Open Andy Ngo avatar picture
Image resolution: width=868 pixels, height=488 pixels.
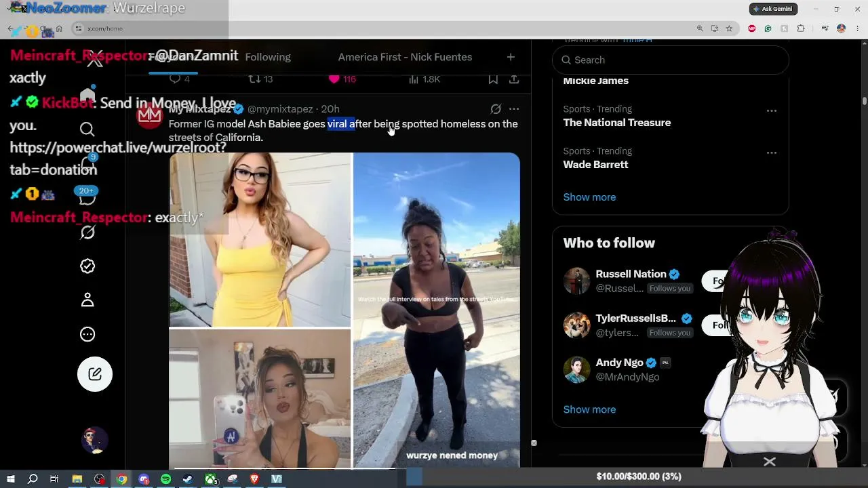(x=577, y=369)
